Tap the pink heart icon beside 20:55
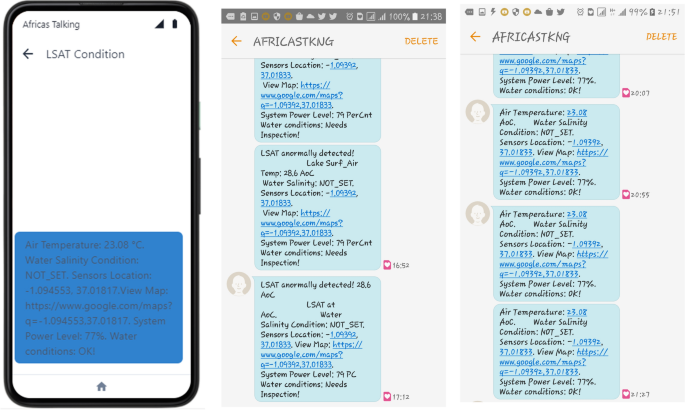Viewport: 685px width, 410px height. tap(626, 194)
